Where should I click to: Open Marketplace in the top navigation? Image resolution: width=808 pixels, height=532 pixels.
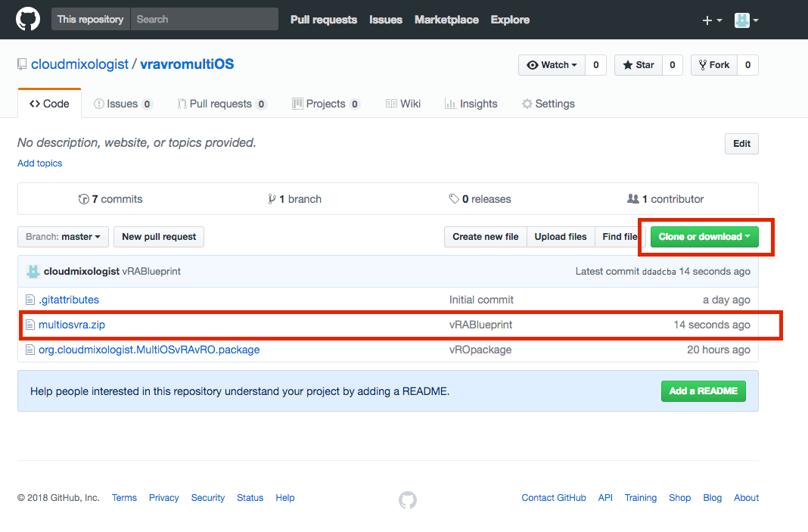click(446, 20)
